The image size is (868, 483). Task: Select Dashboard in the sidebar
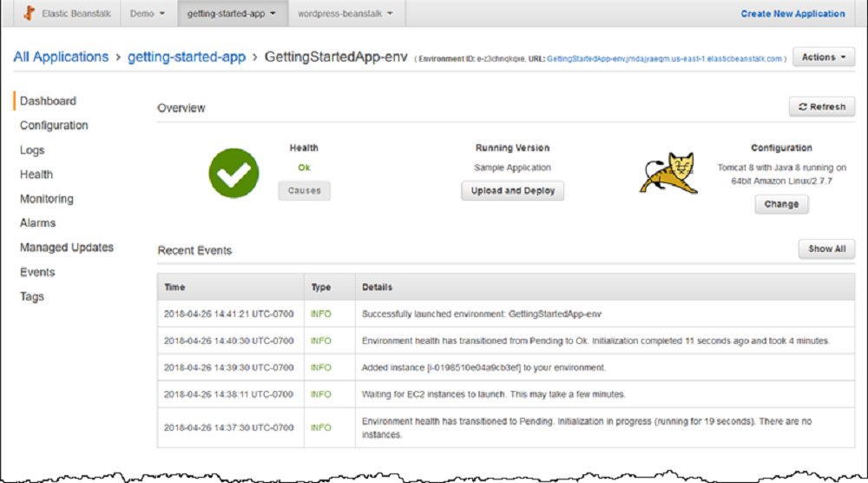point(48,101)
